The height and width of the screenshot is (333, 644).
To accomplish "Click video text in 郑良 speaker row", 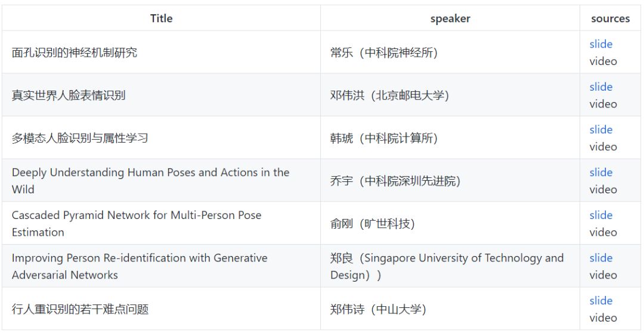I will click(x=603, y=275).
